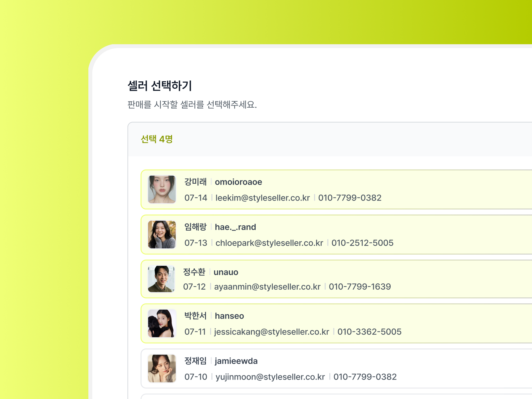Screen dimensions: 532x399
Task: Click the 선택 4명 selected count label
Action: (x=157, y=139)
